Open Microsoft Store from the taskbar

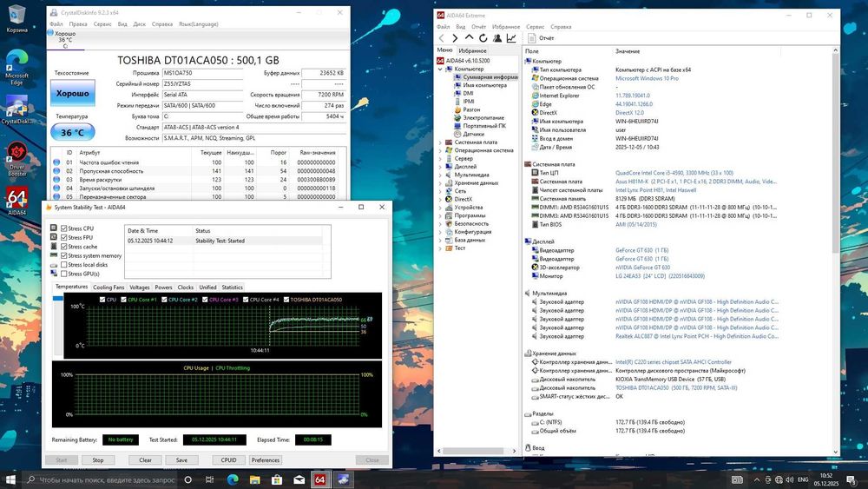277,479
